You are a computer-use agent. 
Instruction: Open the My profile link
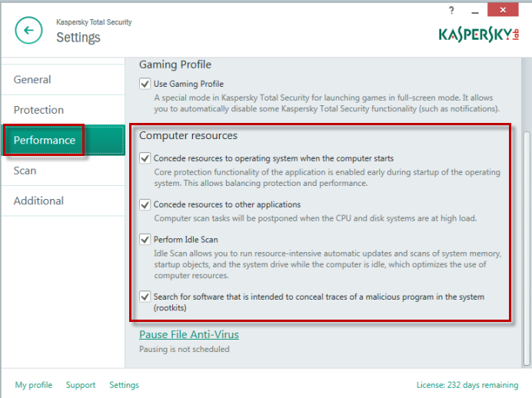34,385
